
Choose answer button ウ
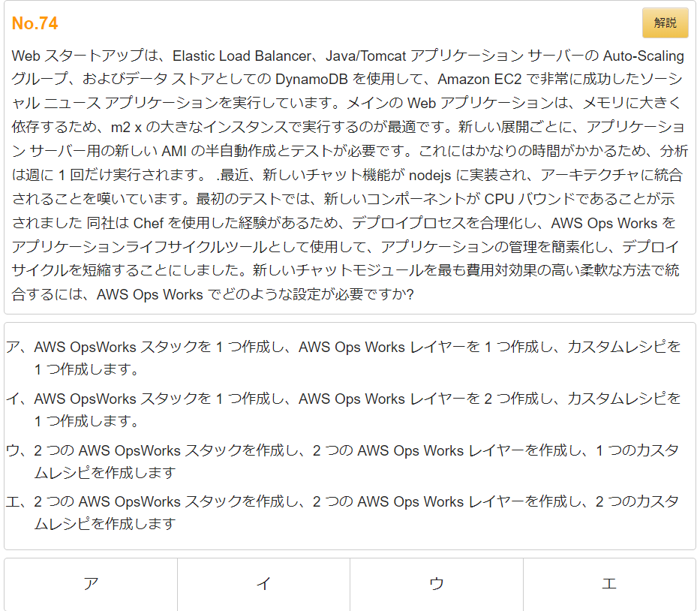pyautogui.click(x=437, y=584)
